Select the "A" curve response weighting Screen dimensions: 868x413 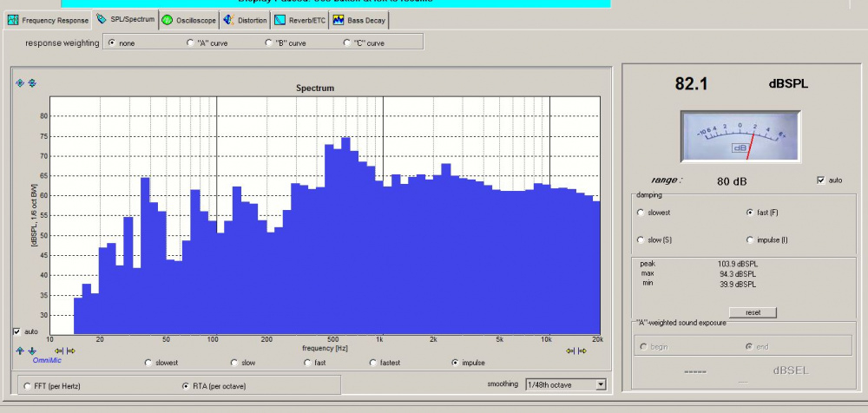[x=190, y=43]
